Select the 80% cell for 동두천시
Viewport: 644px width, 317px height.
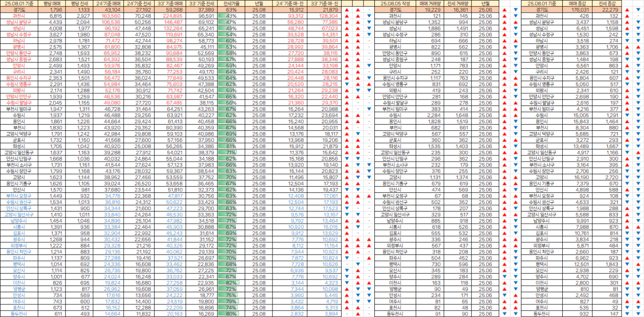click(x=230, y=314)
